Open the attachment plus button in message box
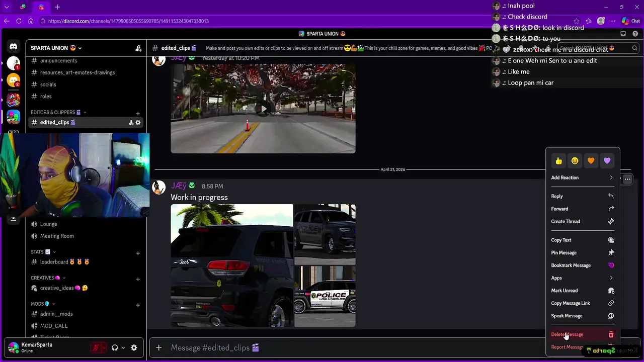The height and width of the screenshot is (362, 644). tap(158, 347)
